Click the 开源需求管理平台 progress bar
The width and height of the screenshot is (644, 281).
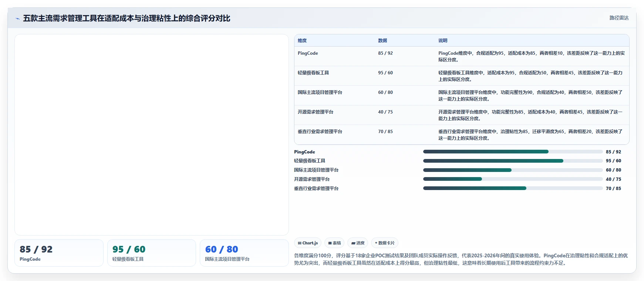coord(513,179)
